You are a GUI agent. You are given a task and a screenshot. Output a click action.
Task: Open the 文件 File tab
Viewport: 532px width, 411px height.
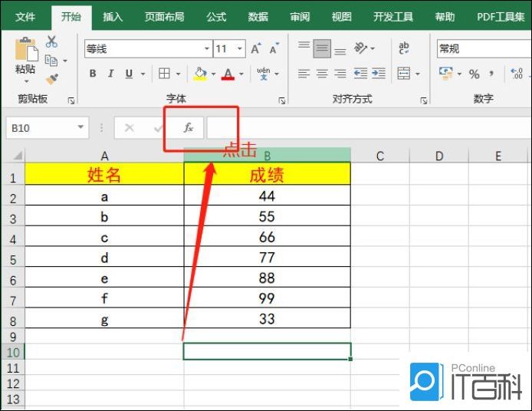[x=25, y=17]
